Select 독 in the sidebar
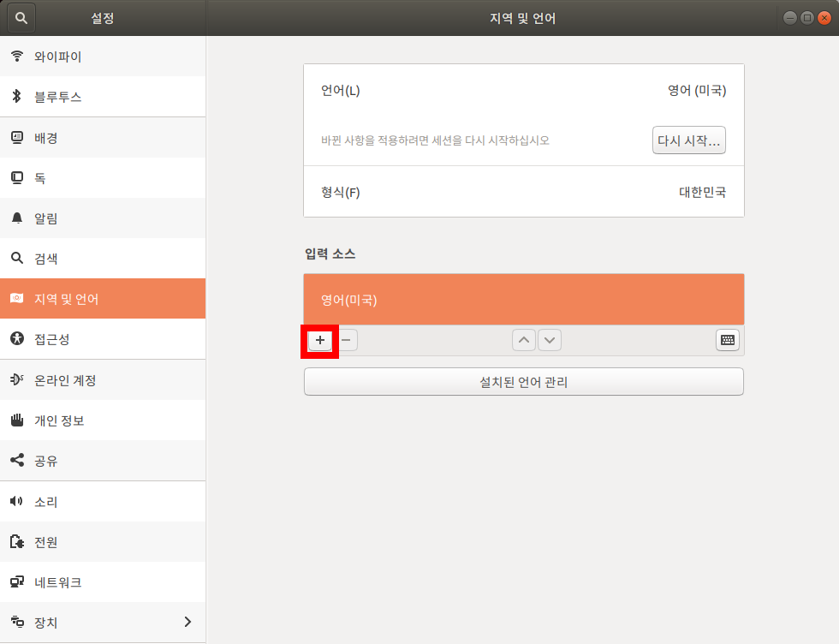This screenshot has height=644, width=839. click(103, 178)
